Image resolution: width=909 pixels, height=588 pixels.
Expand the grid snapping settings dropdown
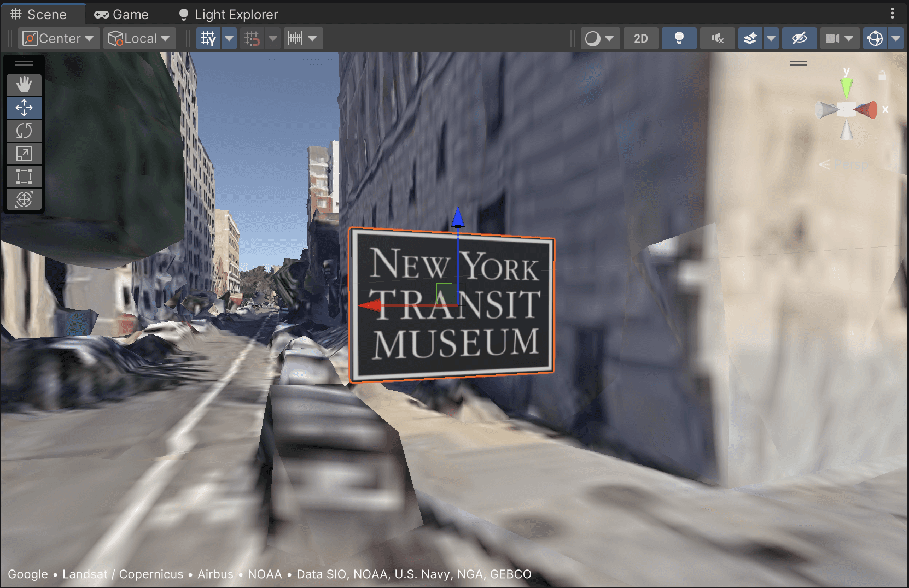pyautogui.click(x=272, y=38)
